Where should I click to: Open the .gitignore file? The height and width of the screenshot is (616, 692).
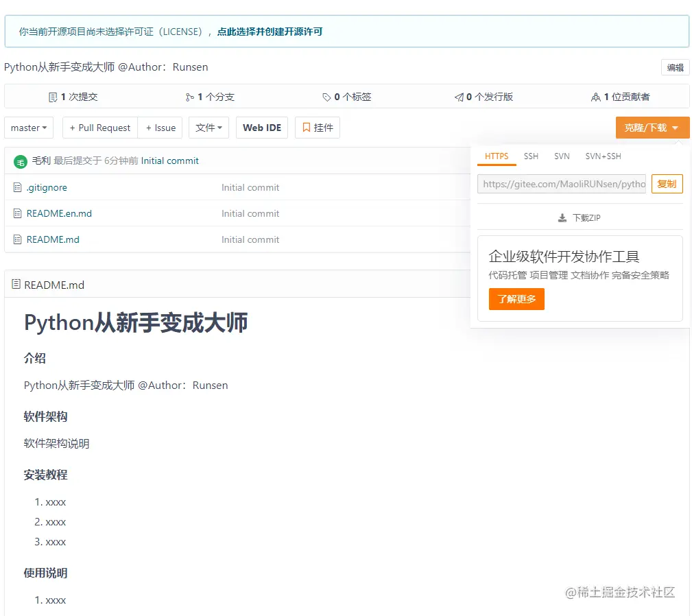tap(47, 187)
